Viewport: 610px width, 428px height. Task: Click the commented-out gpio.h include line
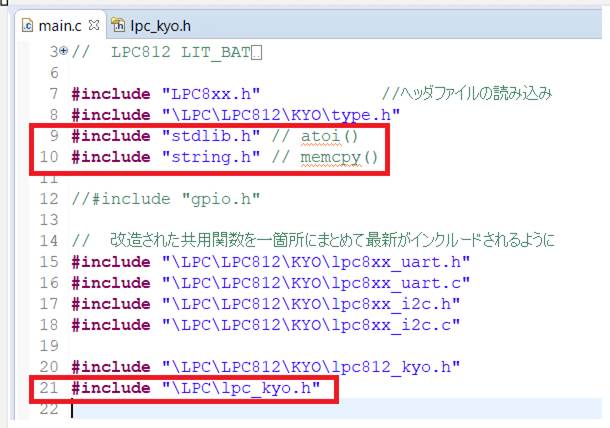click(147, 198)
